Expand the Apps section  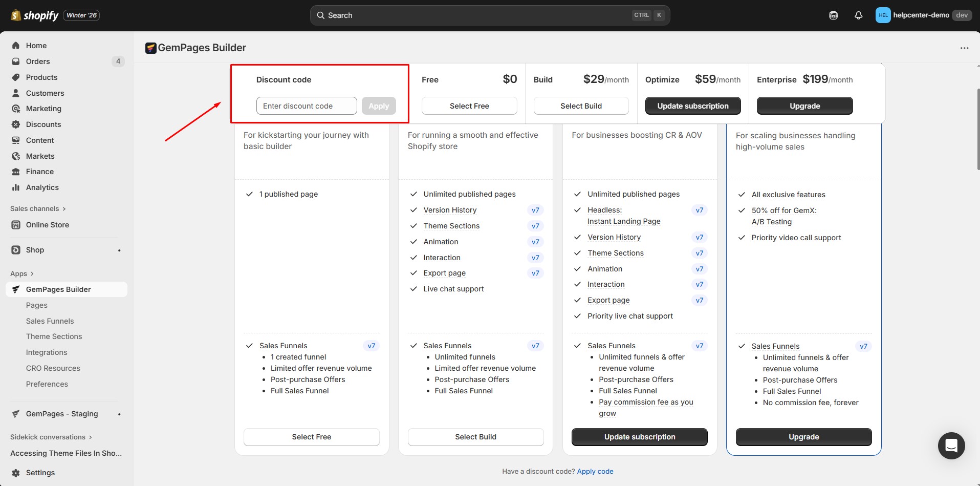[x=22, y=273]
